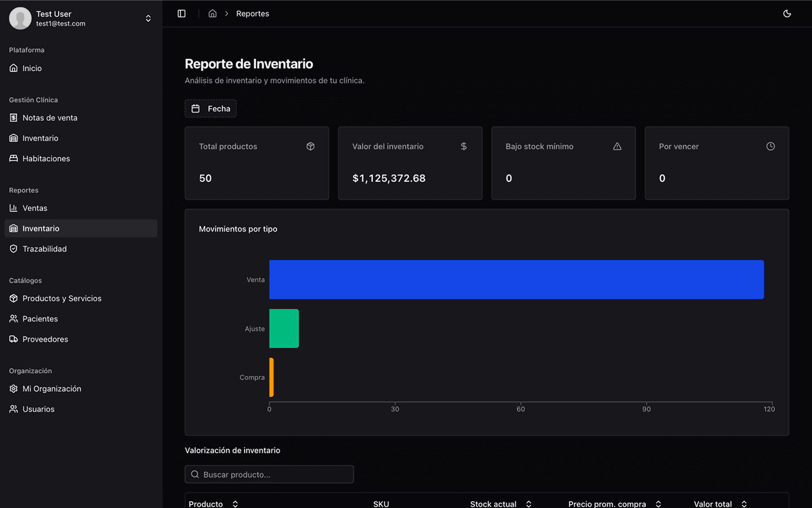This screenshot has width=812, height=508.
Task: Click the home breadcrumb icon
Action: pos(213,14)
